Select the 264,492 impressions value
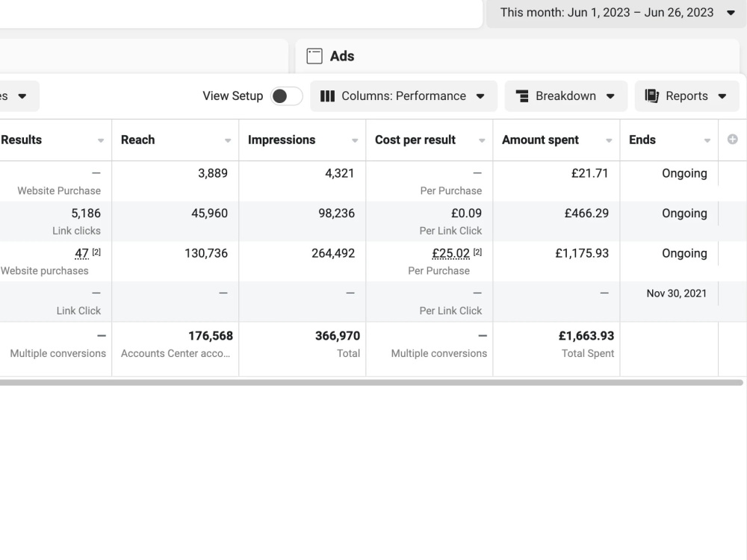Screen dimensions: 747x560 click(333, 253)
